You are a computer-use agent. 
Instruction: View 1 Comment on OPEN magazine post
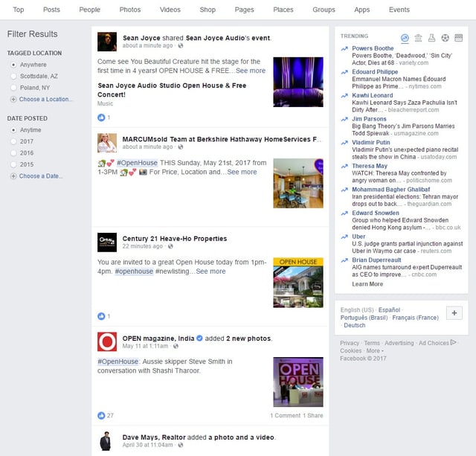click(286, 416)
